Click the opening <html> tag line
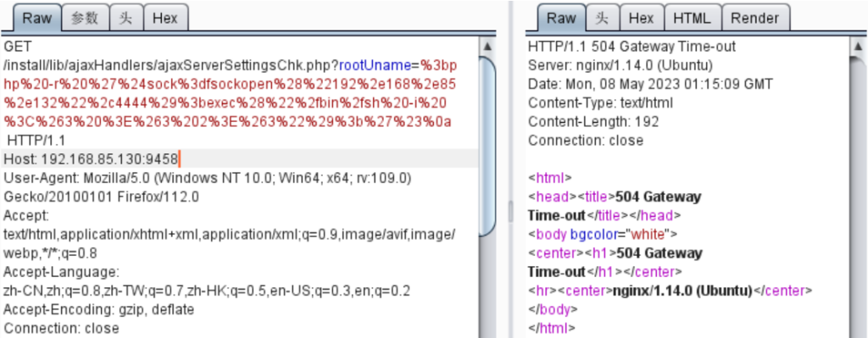Screen dimensions: 868x338 (x=549, y=178)
